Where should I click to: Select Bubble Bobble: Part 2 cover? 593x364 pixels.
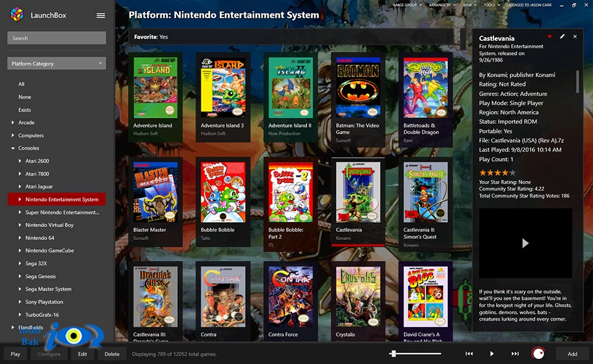(x=290, y=192)
